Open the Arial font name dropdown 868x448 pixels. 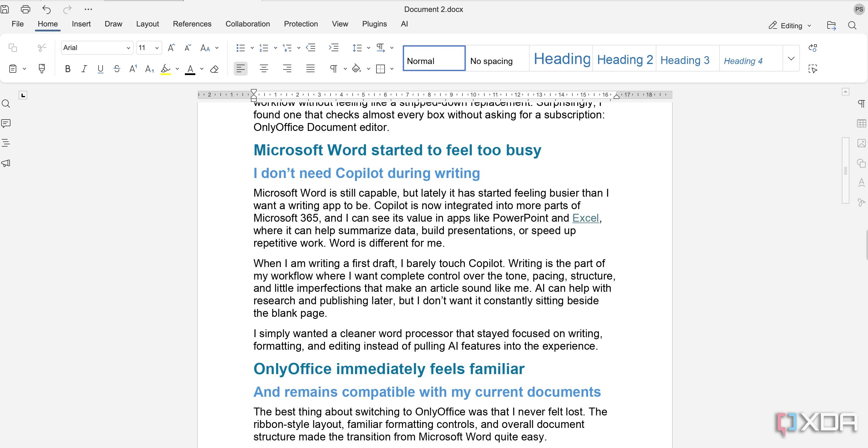128,48
